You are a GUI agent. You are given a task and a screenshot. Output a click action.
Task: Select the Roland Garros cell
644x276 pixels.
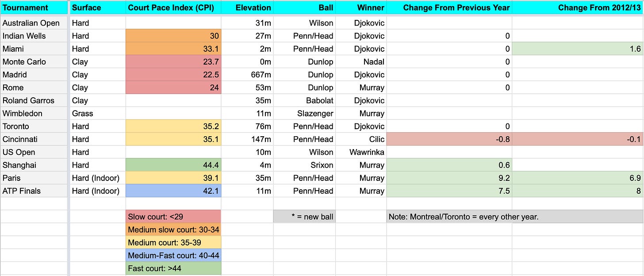34,100
